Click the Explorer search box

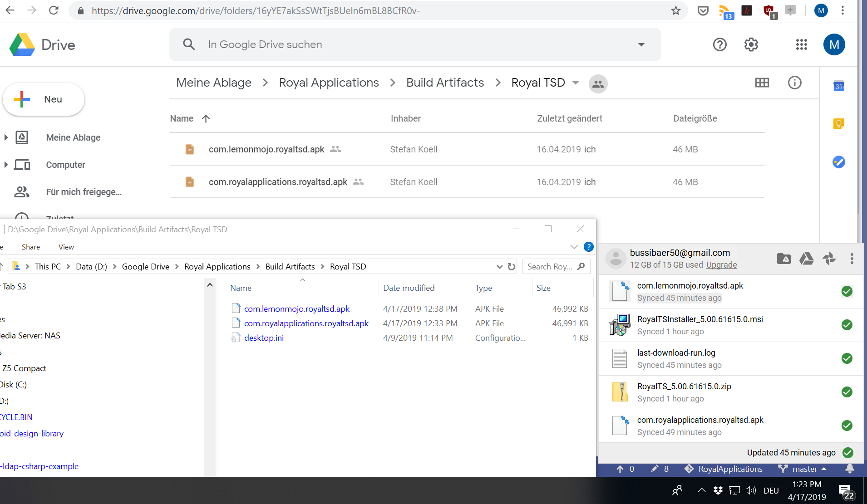[556, 267]
